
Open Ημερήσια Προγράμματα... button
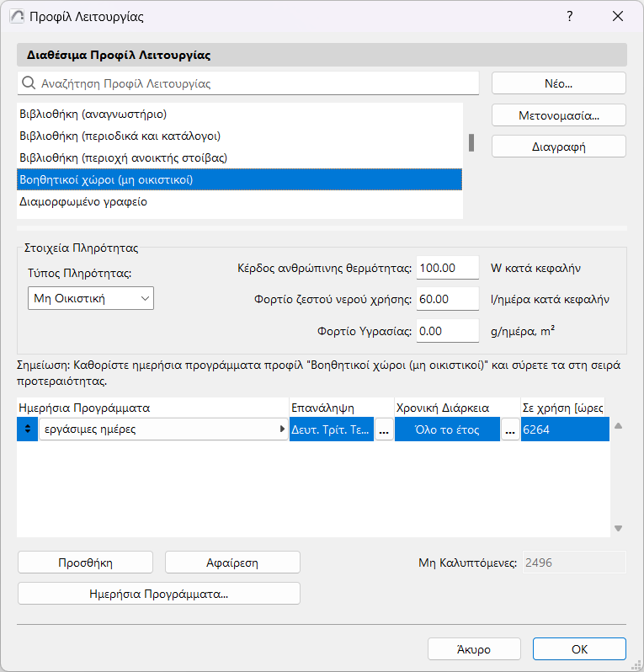pos(159,594)
